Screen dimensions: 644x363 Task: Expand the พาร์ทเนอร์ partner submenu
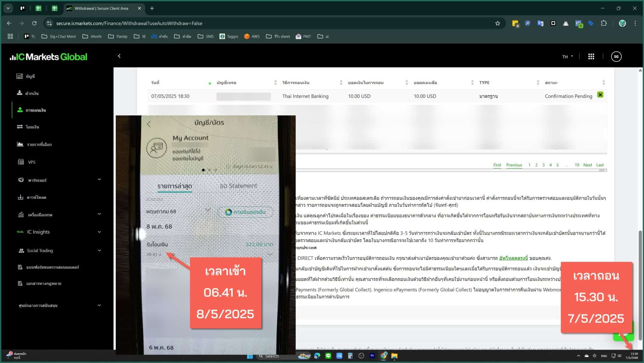point(99,179)
